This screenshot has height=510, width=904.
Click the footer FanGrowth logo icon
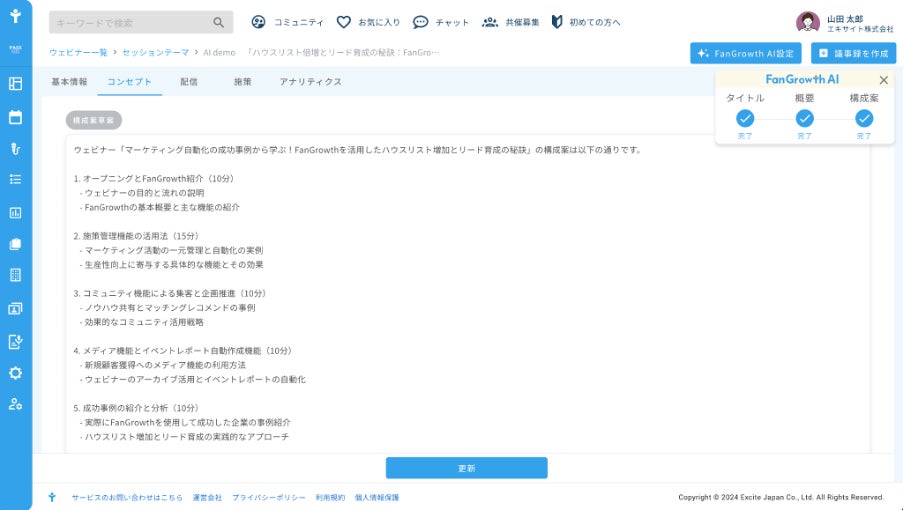(x=52, y=497)
